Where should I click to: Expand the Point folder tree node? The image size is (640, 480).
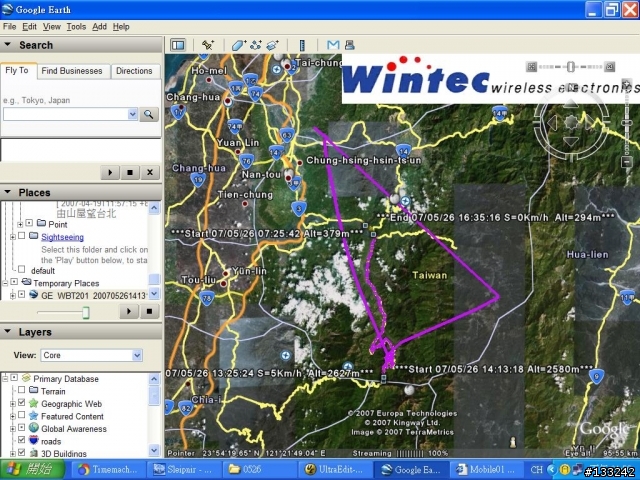(20, 224)
